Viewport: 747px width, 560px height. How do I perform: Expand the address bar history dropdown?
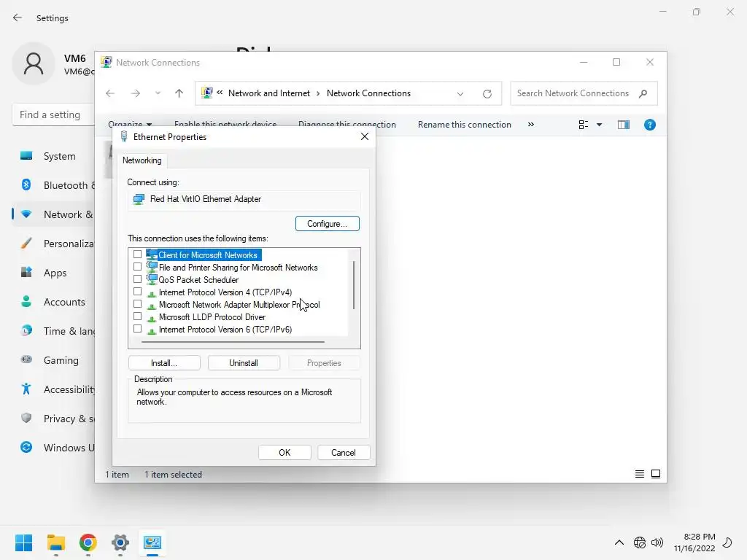tap(460, 94)
